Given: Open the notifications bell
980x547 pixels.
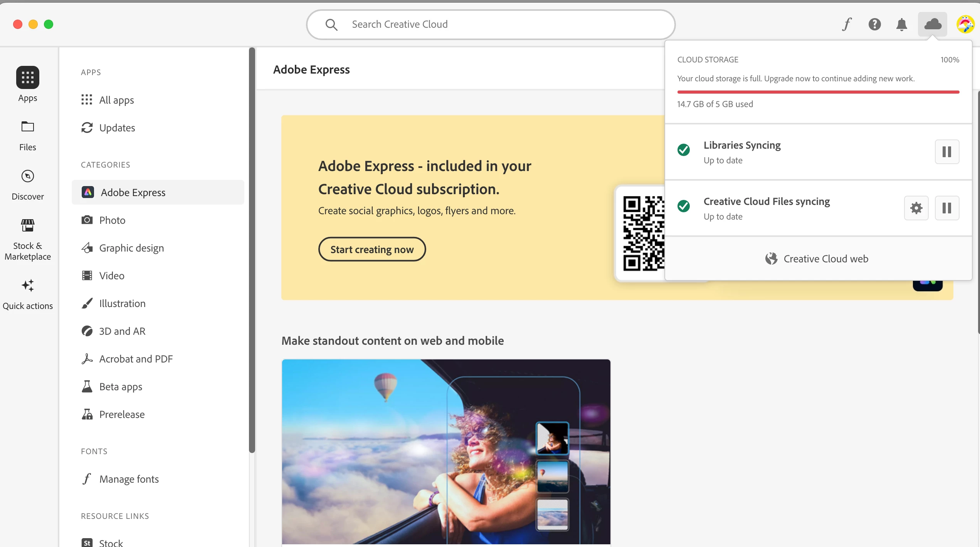Looking at the screenshot, I should coord(901,24).
